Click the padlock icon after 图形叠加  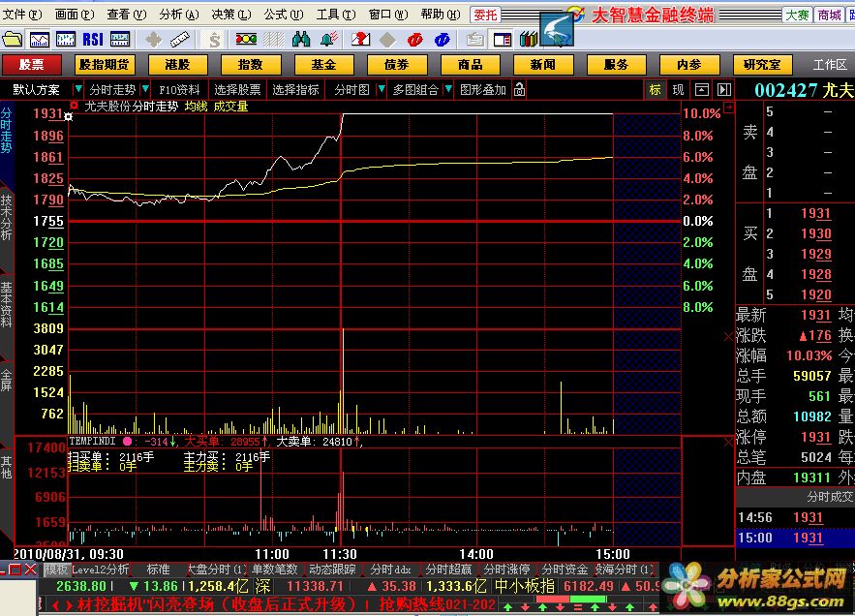[x=520, y=89]
